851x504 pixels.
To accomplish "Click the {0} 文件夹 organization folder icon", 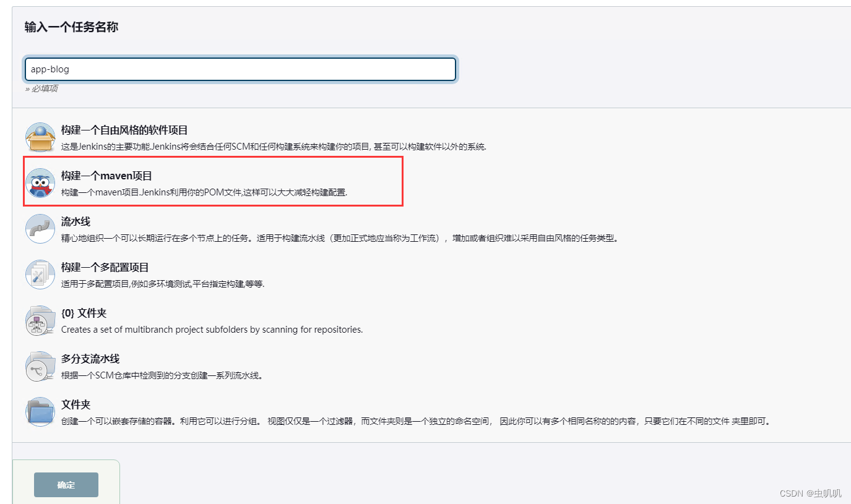I will [x=40, y=320].
